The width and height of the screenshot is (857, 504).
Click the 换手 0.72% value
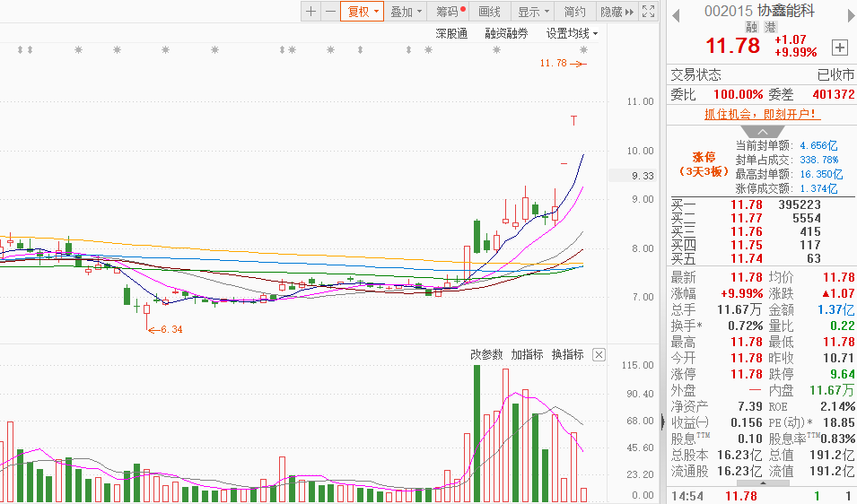point(746,326)
